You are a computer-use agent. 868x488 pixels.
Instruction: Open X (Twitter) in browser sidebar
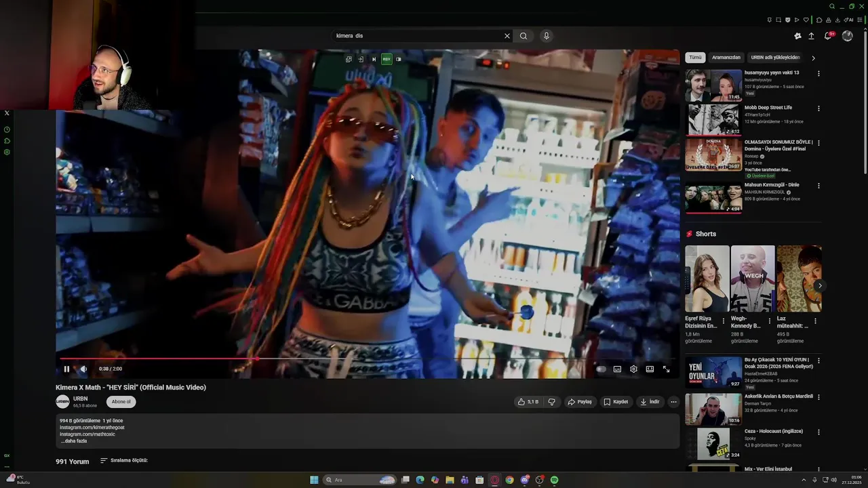click(x=7, y=113)
